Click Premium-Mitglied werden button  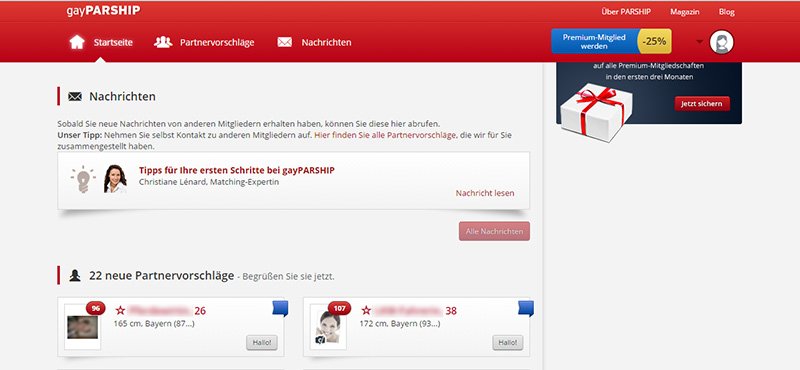594,41
